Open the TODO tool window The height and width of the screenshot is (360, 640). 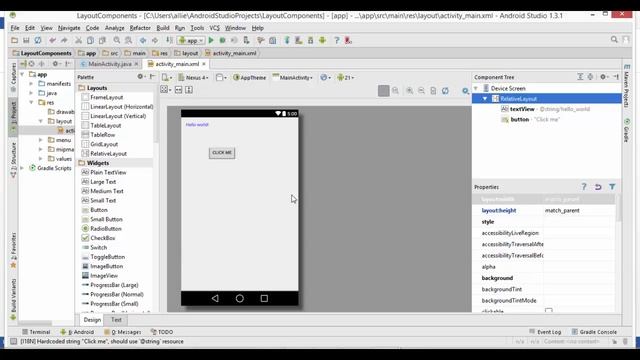click(x=162, y=332)
